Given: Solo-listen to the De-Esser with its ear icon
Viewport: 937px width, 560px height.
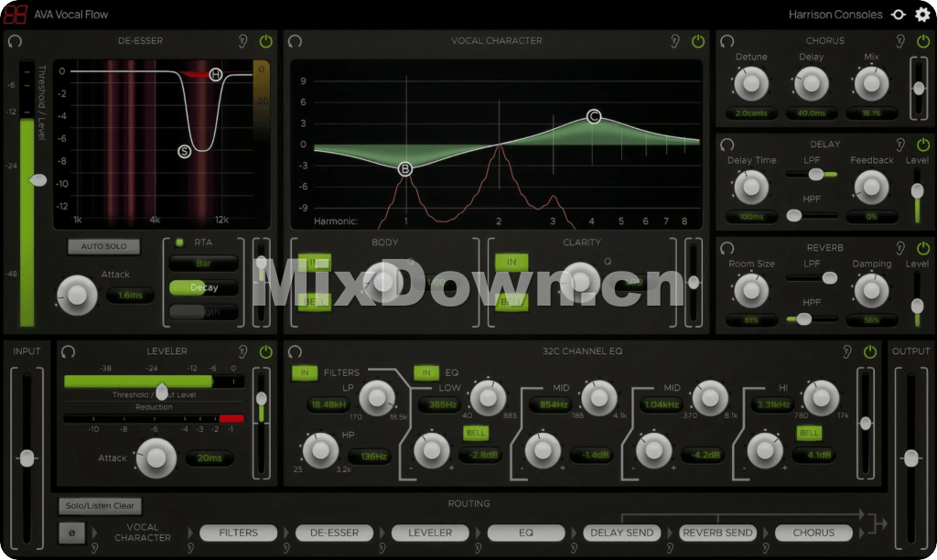Looking at the screenshot, I should [242, 40].
